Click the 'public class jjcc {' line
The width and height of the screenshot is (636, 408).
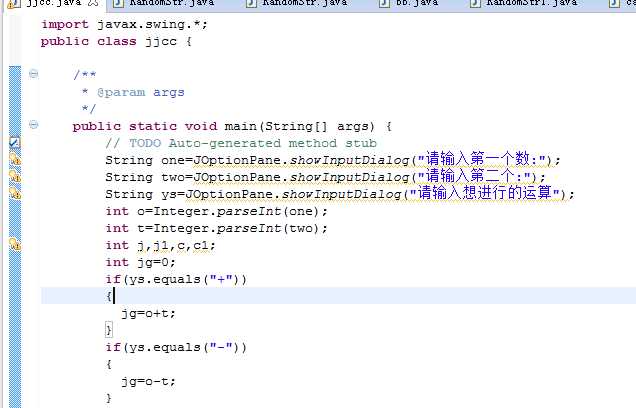pos(116,41)
